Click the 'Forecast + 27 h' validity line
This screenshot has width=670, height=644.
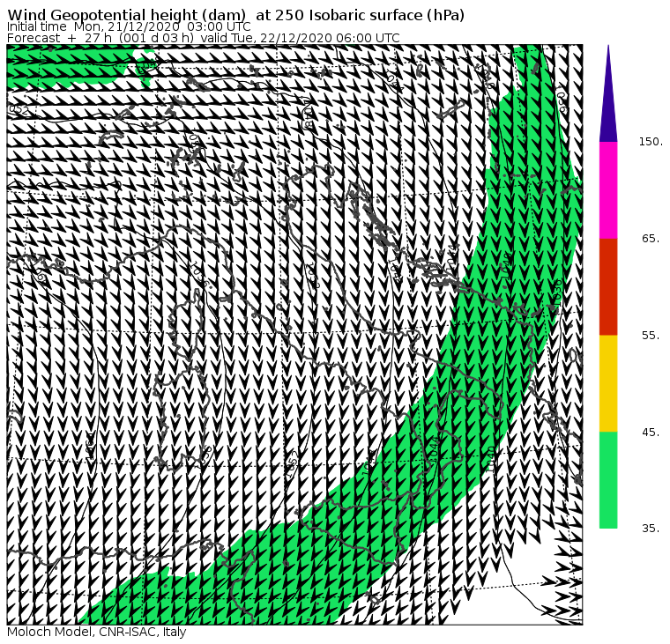pos(204,38)
